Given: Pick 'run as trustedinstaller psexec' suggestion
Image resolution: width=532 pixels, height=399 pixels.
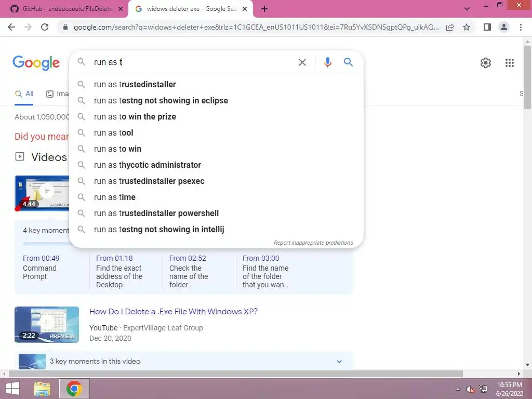Looking at the screenshot, I should (216, 181).
